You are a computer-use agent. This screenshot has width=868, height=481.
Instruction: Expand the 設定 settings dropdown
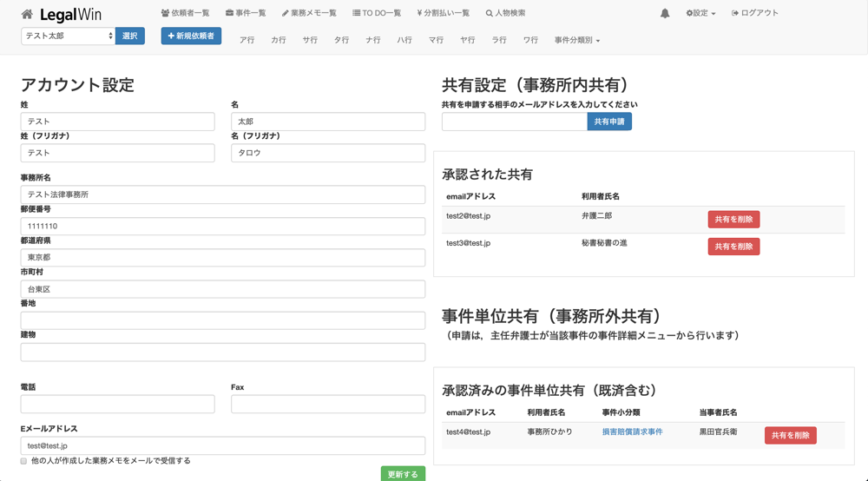(x=700, y=13)
